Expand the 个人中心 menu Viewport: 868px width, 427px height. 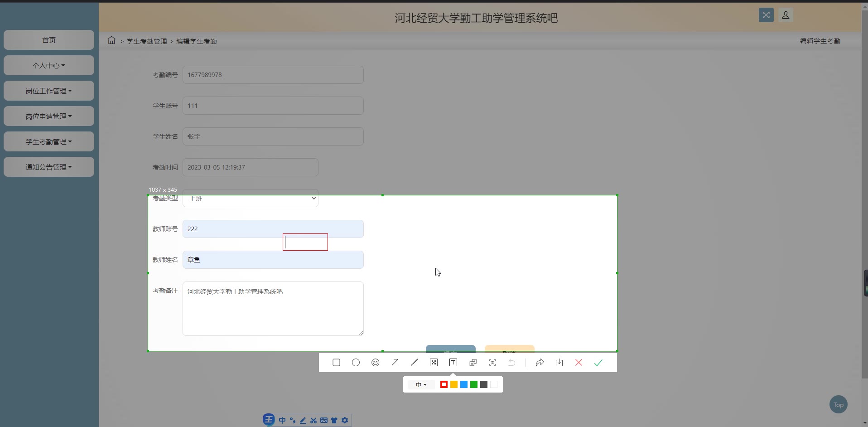[x=49, y=65]
